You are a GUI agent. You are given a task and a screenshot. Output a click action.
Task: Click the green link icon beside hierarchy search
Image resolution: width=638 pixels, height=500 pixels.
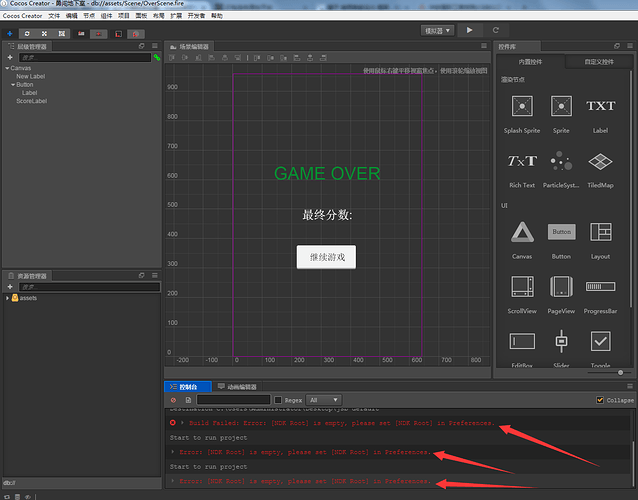(x=157, y=58)
